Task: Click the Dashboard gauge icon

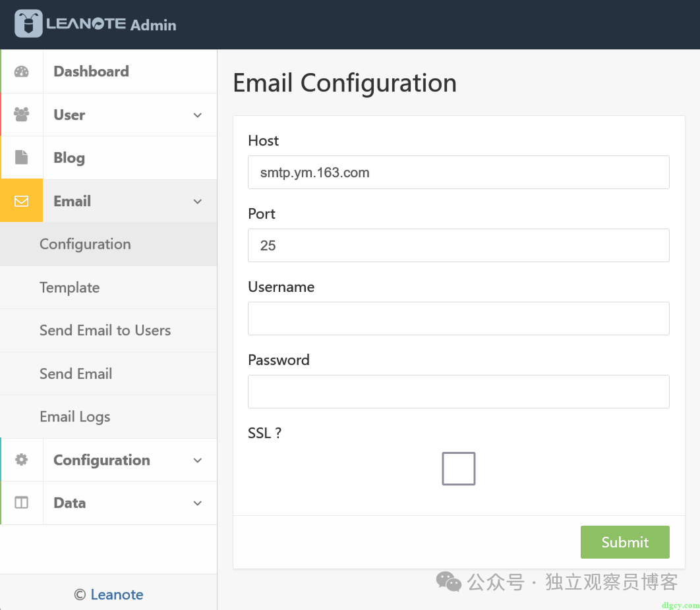Action: click(22, 72)
